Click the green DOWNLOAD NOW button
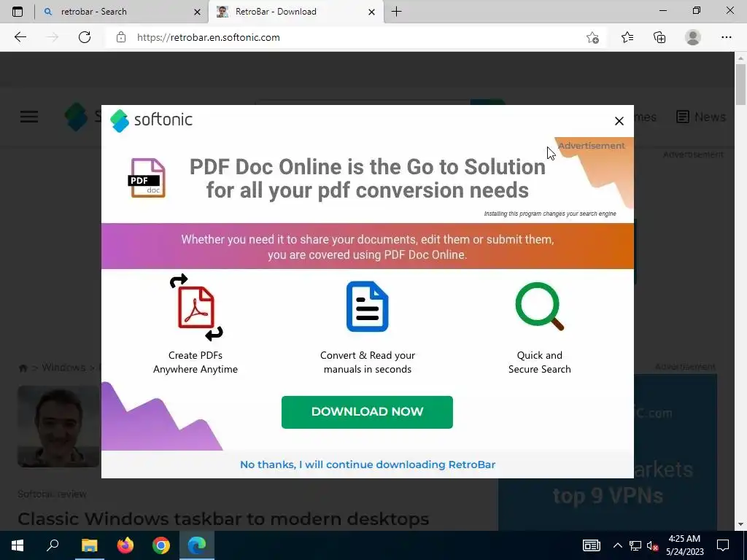Screen dimensions: 747x560 click(367, 412)
